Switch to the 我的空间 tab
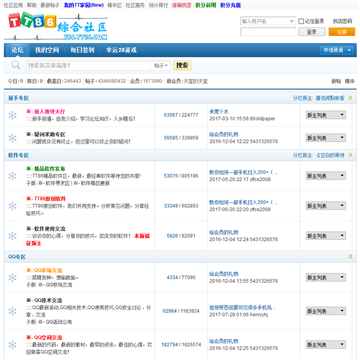360x360 pixels. (x=47, y=50)
